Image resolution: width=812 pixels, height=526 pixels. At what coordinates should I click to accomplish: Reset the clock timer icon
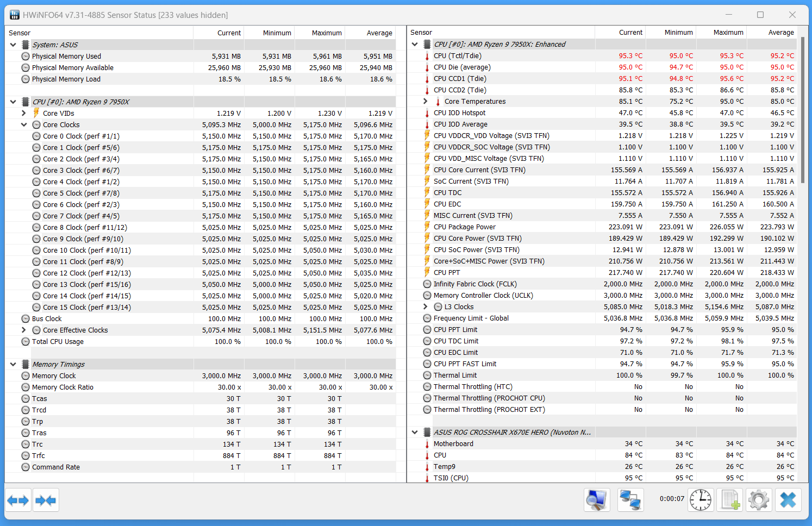(701, 500)
